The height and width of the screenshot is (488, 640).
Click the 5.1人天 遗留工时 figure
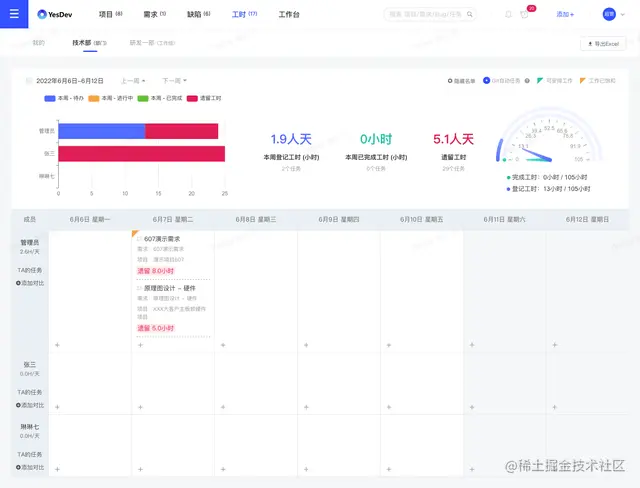(x=453, y=139)
